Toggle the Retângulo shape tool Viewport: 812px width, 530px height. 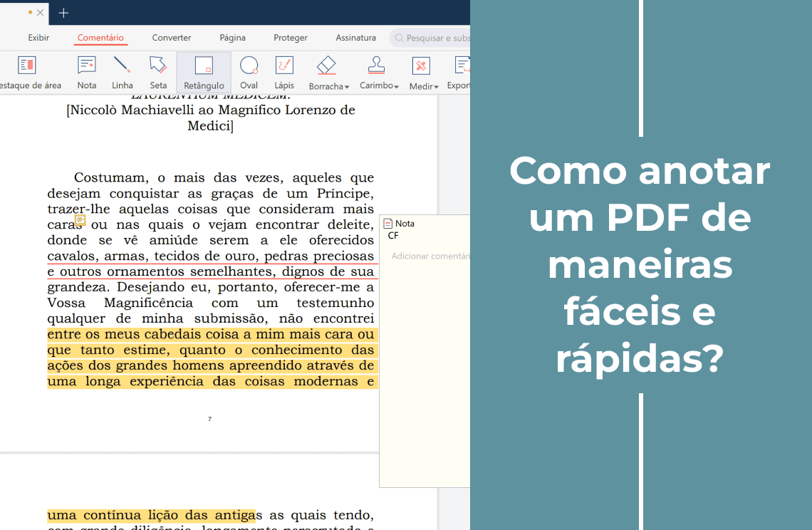tap(204, 73)
